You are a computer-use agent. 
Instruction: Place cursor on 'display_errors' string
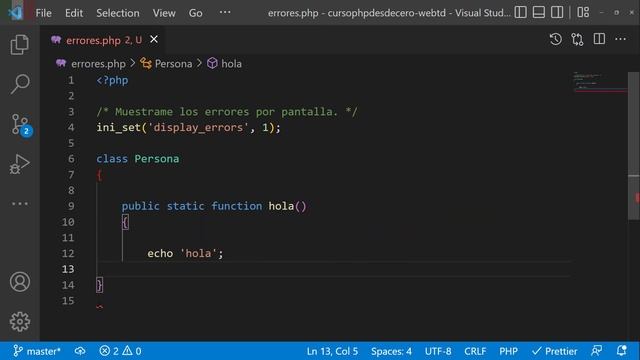[x=198, y=127]
